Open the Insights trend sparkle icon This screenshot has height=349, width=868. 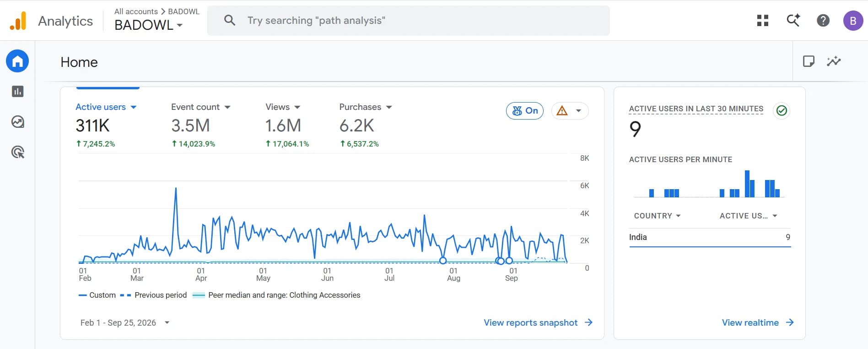pos(834,61)
